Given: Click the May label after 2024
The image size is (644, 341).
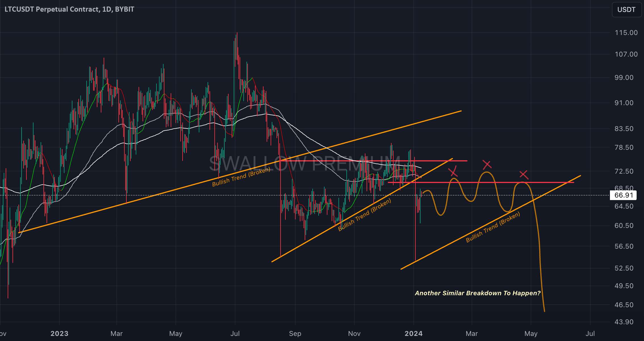Looking at the screenshot, I should click(531, 334).
